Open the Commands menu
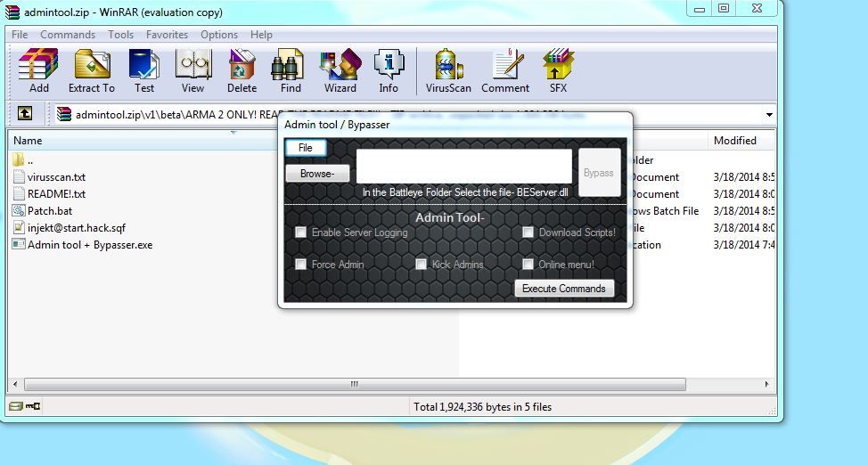 point(68,35)
